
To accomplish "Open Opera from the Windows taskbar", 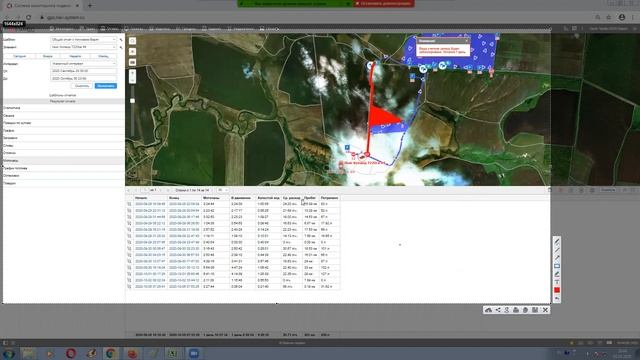I will point(71,353).
